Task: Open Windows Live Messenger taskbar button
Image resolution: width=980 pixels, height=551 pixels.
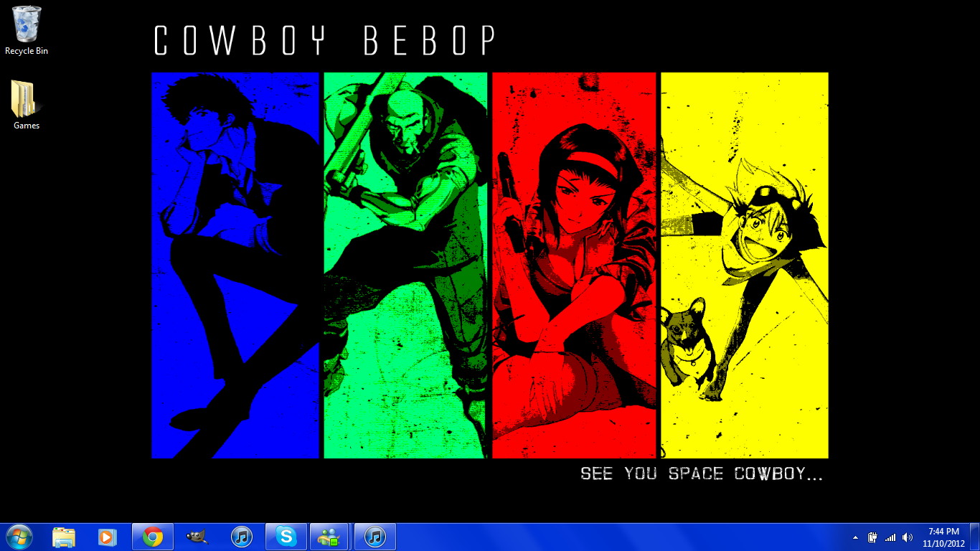Action: pyautogui.click(x=329, y=537)
